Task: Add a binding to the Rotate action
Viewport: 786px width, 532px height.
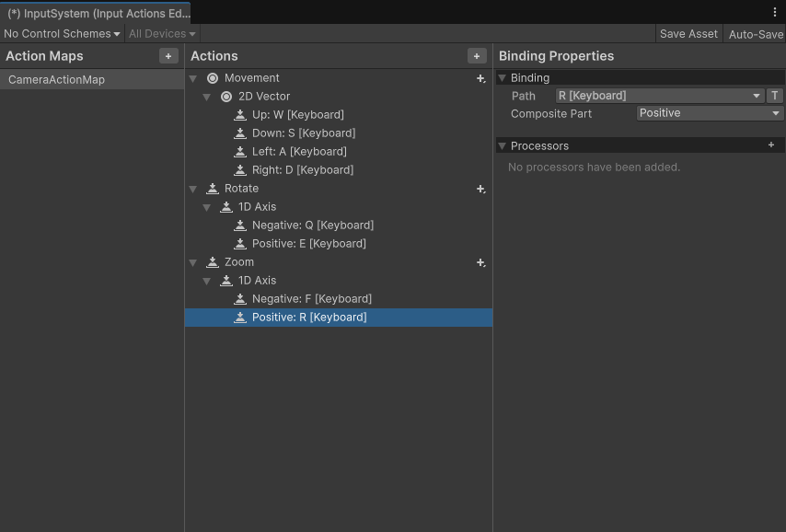Action: point(480,189)
